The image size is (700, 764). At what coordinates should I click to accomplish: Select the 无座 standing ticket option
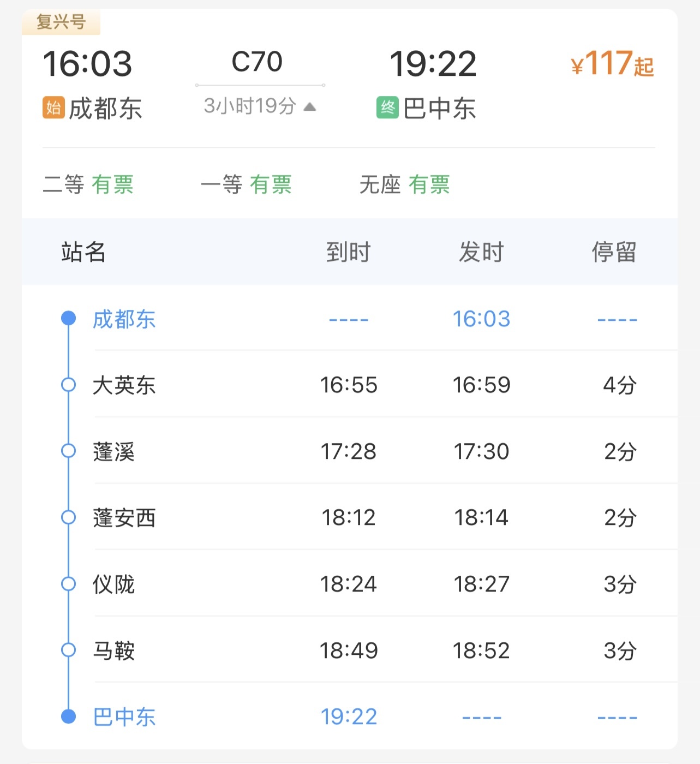(404, 184)
